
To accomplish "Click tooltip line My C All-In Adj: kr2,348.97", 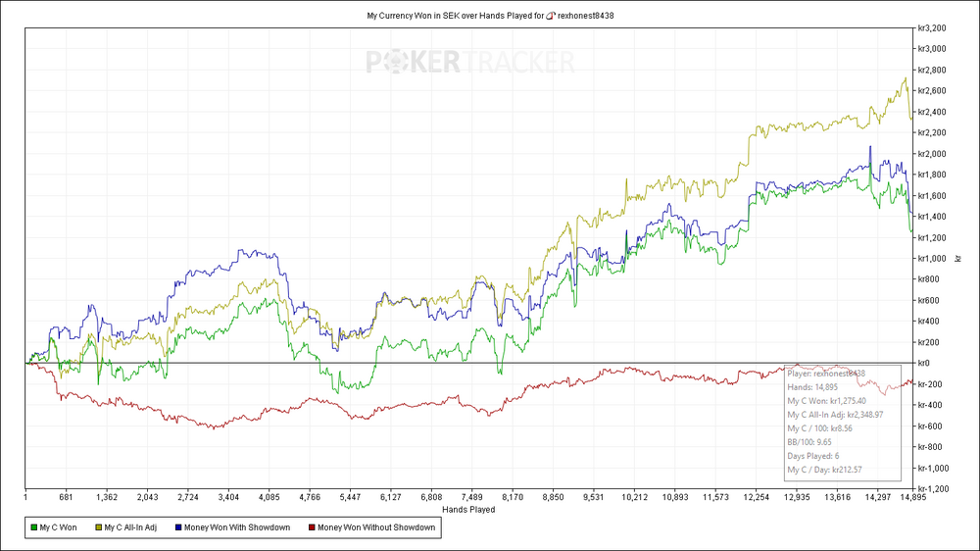I will click(835, 416).
